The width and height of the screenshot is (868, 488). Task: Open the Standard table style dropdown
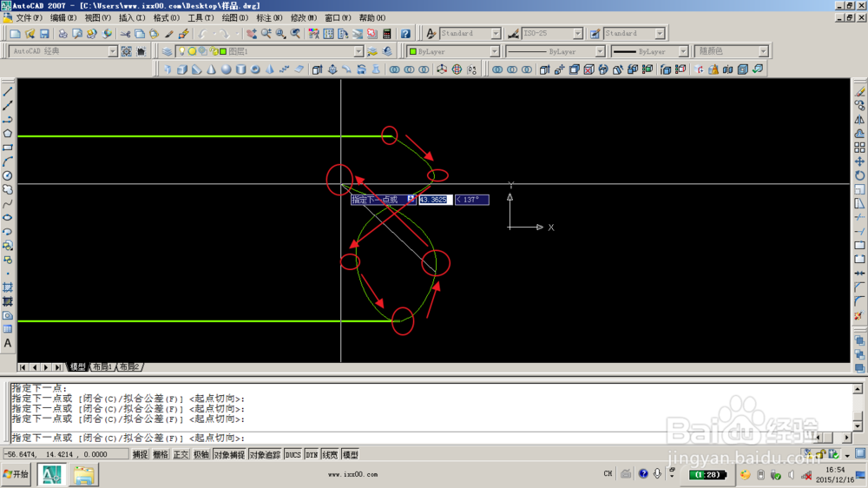(660, 34)
